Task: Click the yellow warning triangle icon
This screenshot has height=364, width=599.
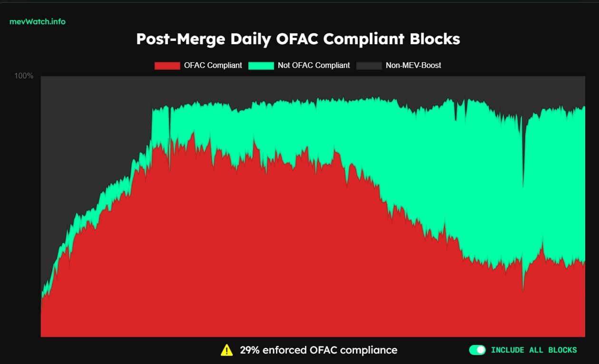Action: point(227,350)
